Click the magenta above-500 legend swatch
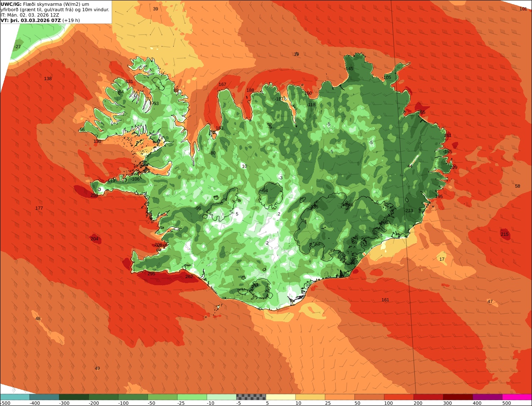Viewport: 532px width, 406px height. coord(517,397)
